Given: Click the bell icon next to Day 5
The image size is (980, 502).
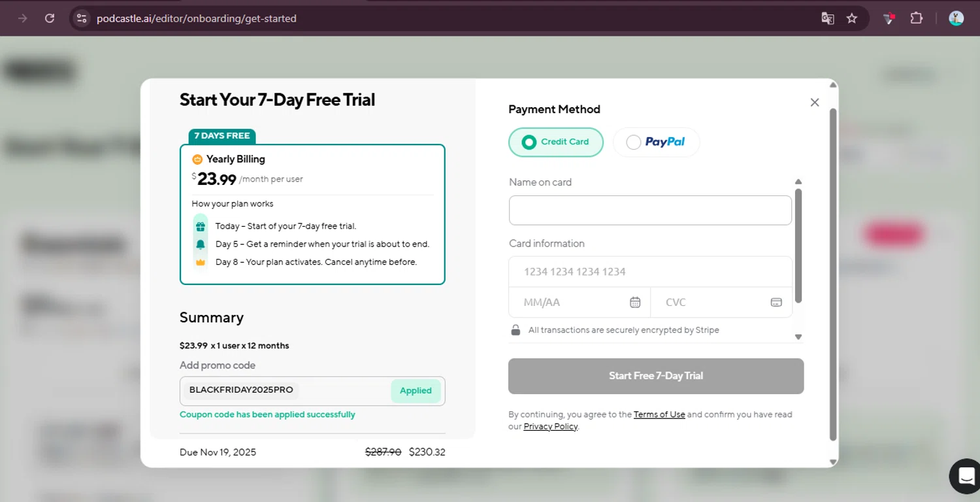Looking at the screenshot, I should [201, 244].
